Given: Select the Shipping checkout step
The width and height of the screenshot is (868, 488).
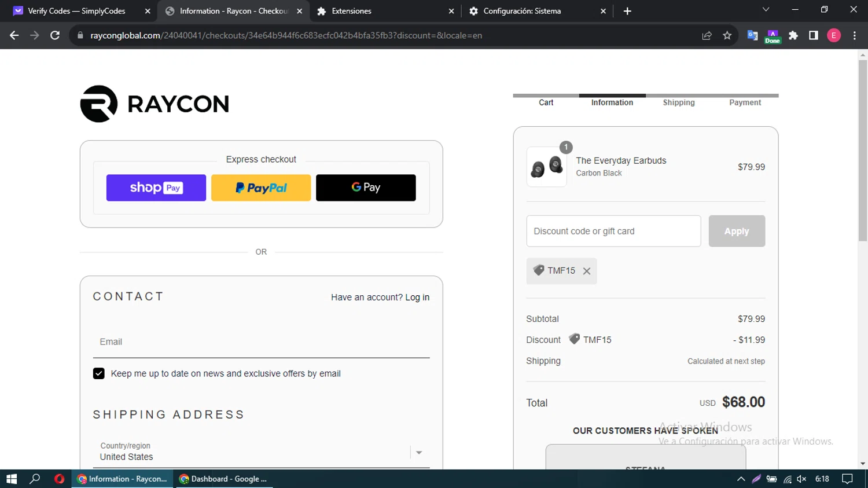Looking at the screenshot, I should tap(679, 102).
